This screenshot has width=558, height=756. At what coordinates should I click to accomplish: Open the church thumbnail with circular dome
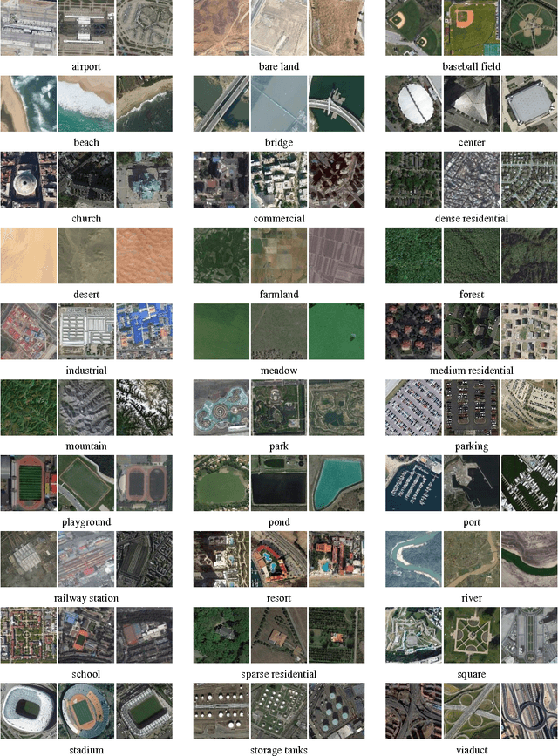point(29,180)
